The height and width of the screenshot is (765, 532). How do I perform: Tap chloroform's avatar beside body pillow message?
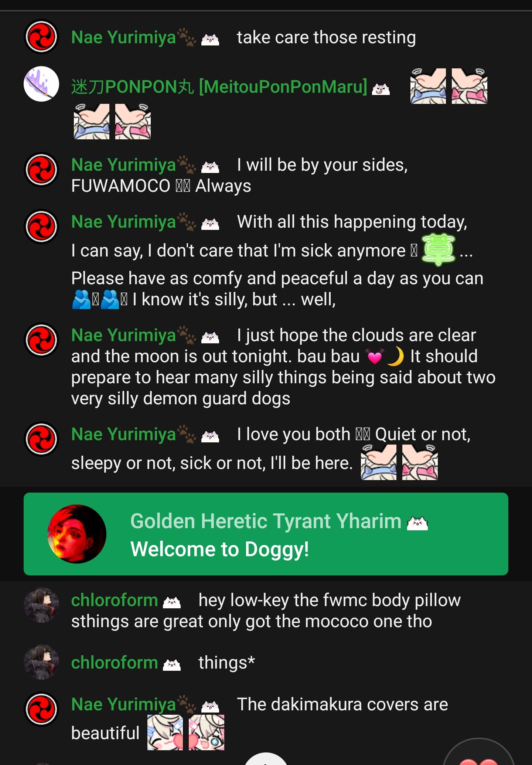tap(41, 605)
